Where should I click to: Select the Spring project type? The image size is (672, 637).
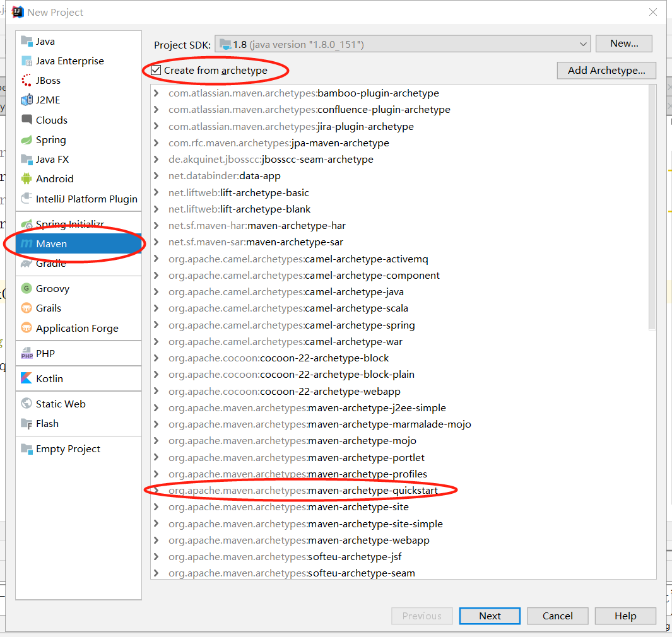(78, 140)
